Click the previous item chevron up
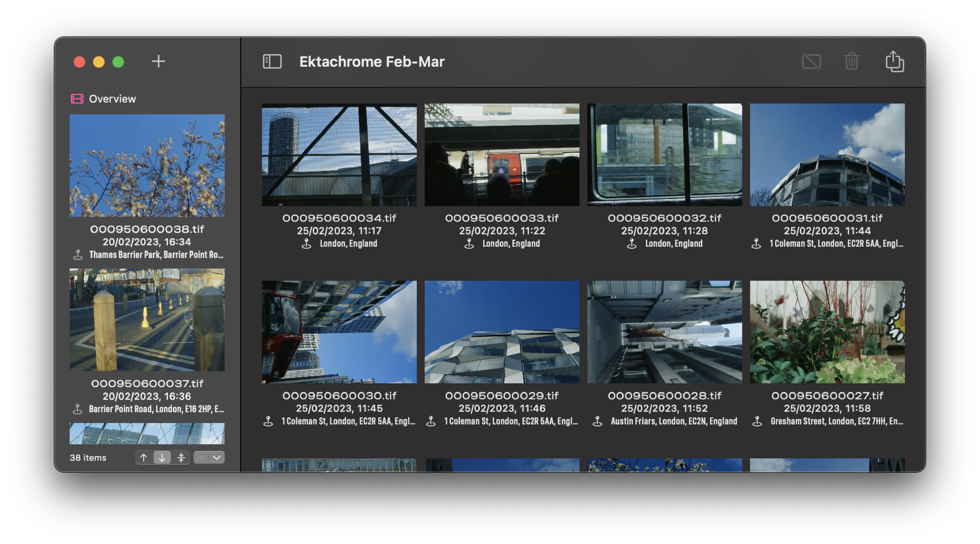The height and width of the screenshot is (544, 980). tap(201, 457)
